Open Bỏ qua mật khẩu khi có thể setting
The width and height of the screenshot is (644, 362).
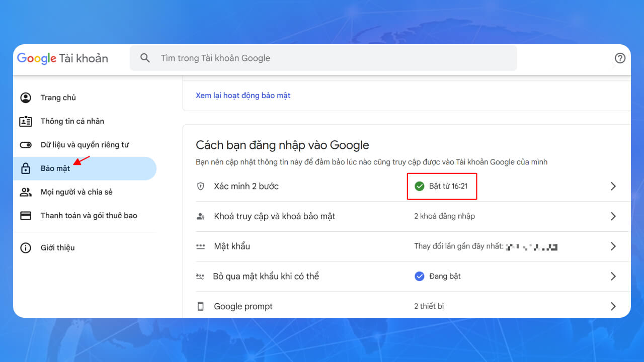[x=413, y=277]
